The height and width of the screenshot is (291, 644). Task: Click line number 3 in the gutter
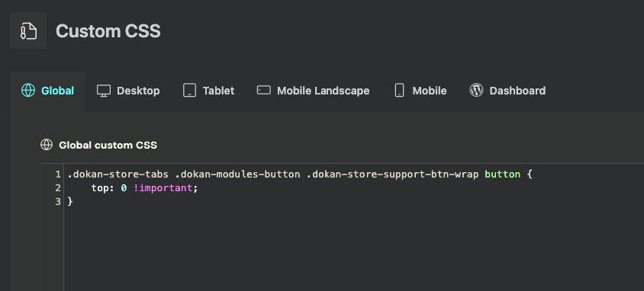[x=58, y=202]
